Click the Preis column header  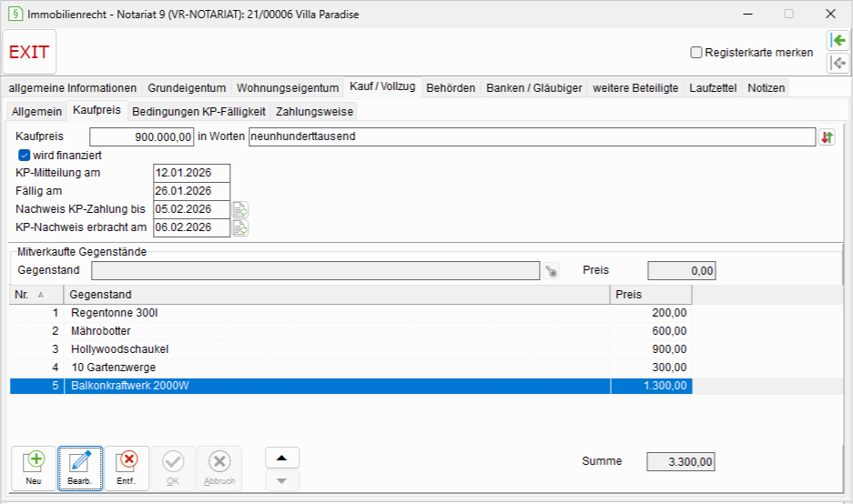pos(651,295)
